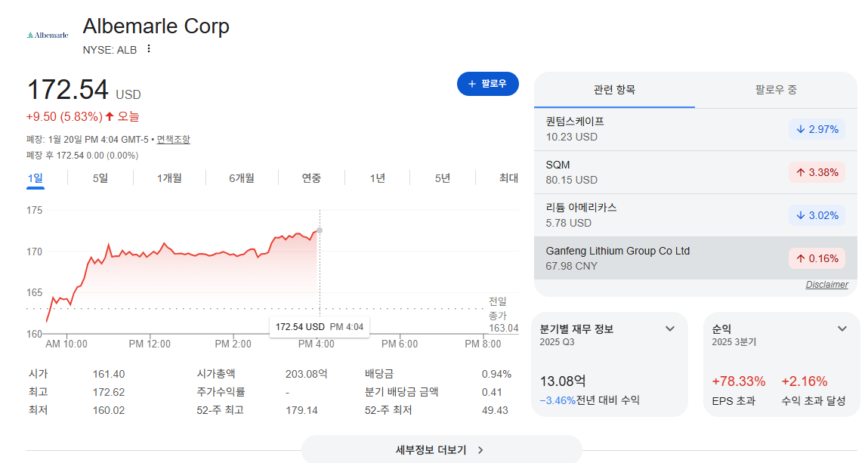The height and width of the screenshot is (463, 868).
Task: Select the 최대 chart range
Action: point(508,178)
